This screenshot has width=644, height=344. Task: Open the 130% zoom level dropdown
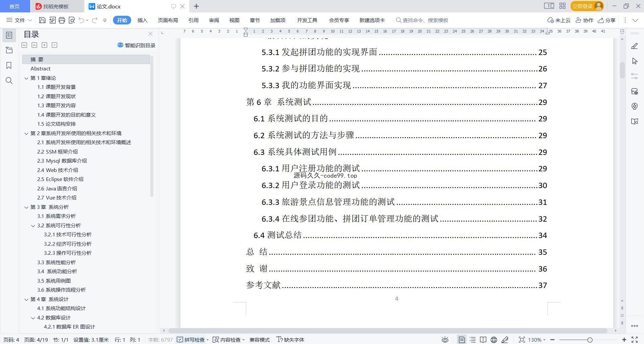click(x=537, y=340)
